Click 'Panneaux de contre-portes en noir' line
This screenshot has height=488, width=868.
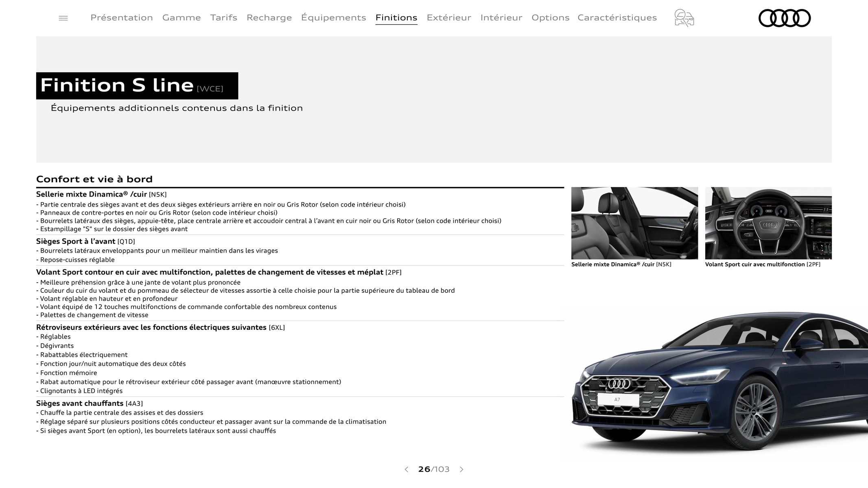(x=157, y=213)
